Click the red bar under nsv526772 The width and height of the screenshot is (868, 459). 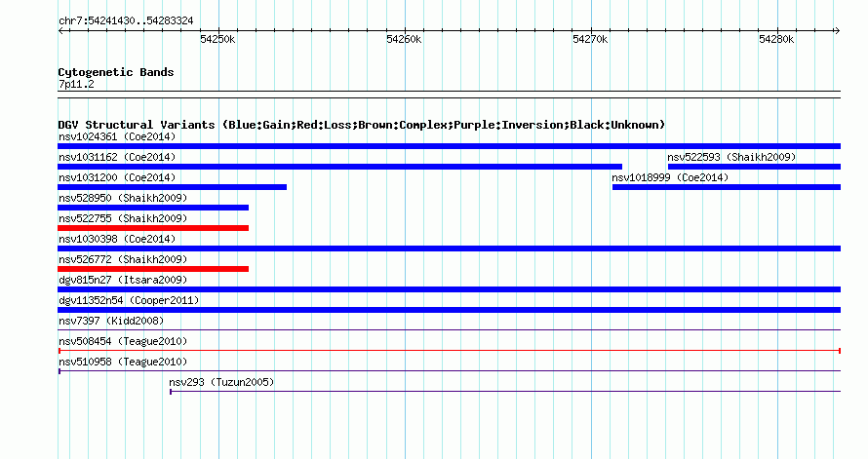tap(153, 269)
